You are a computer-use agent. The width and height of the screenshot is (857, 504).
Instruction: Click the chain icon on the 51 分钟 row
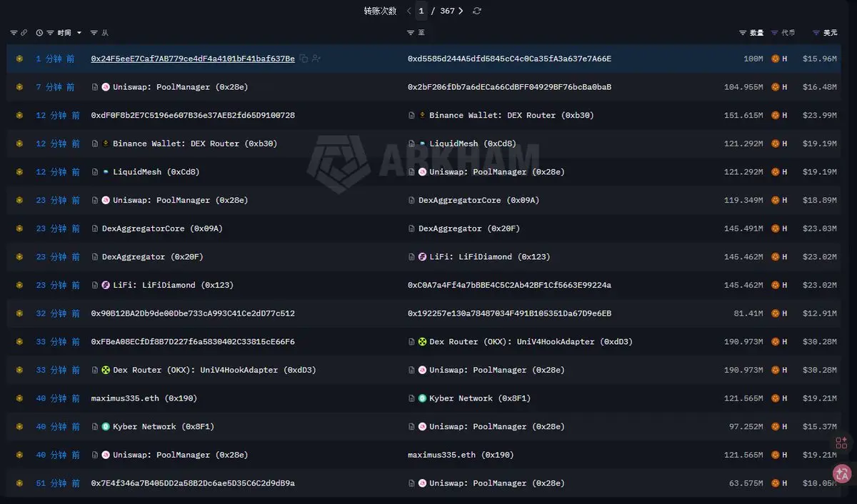click(x=19, y=483)
